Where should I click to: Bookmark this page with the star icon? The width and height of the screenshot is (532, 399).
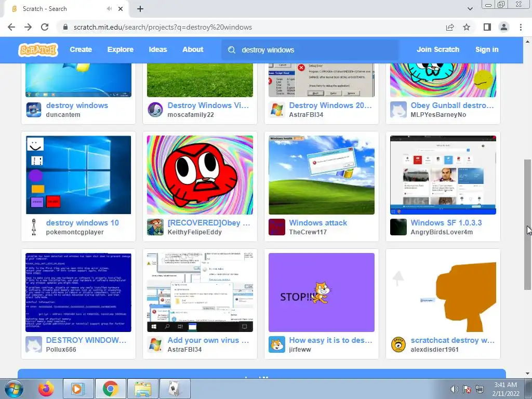pos(467,27)
